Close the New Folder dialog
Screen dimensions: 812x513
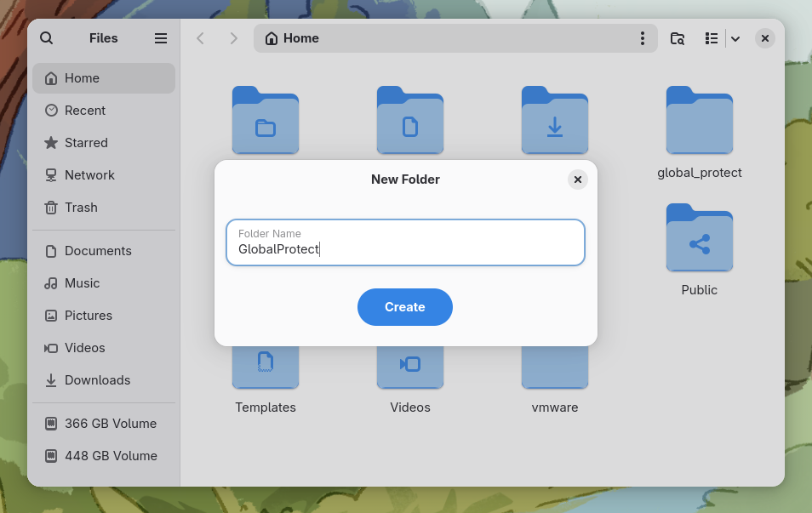pyautogui.click(x=578, y=180)
